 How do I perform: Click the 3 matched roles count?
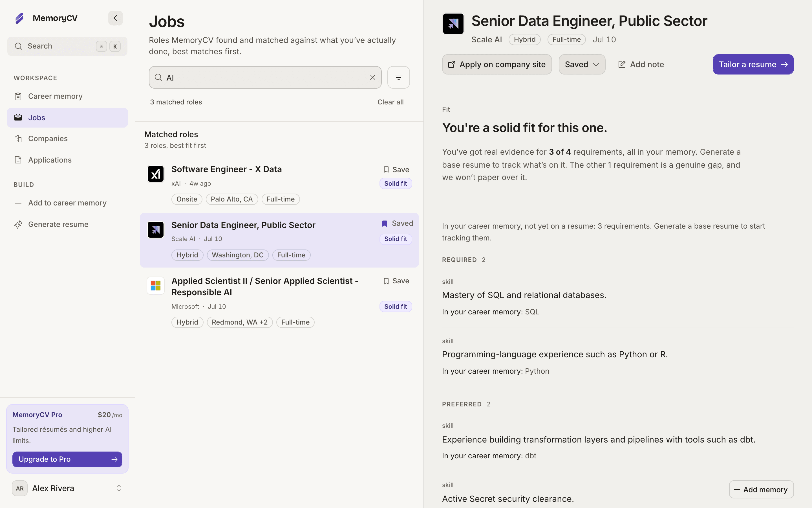point(176,102)
